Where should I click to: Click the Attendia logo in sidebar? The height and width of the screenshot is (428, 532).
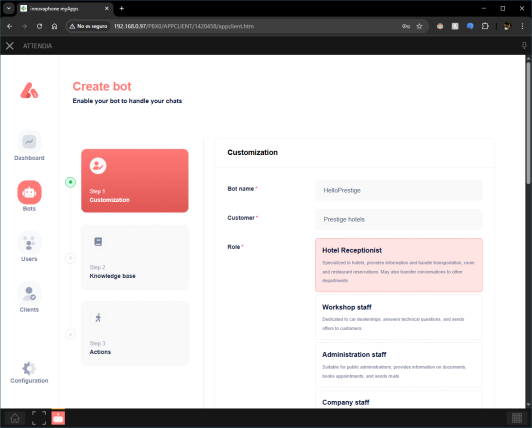coord(29,91)
